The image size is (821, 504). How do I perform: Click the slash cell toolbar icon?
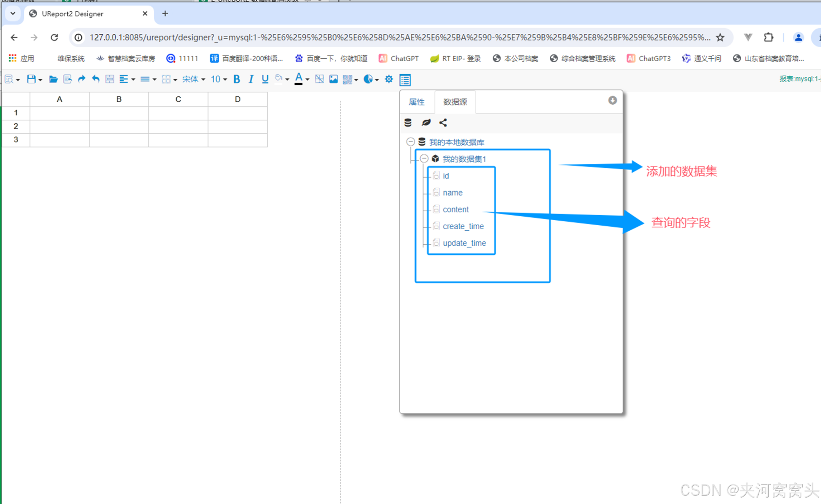coord(319,79)
